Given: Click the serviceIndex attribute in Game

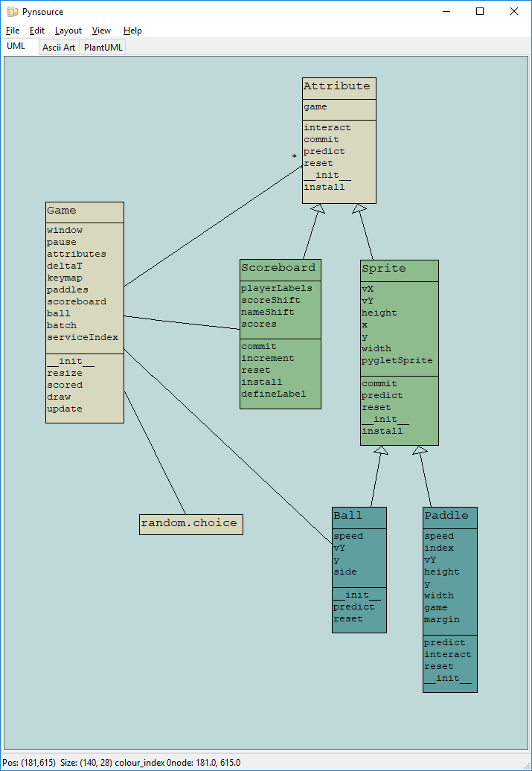Looking at the screenshot, I should [x=82, y=338].
